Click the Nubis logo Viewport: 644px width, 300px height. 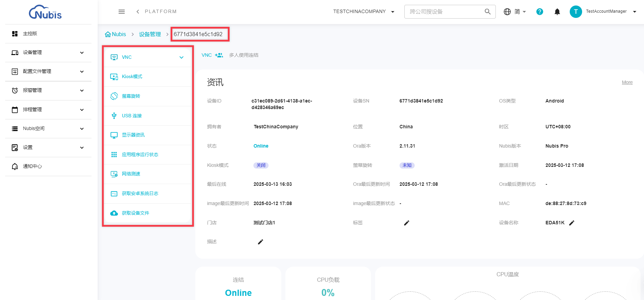click(x=45, y=12)
